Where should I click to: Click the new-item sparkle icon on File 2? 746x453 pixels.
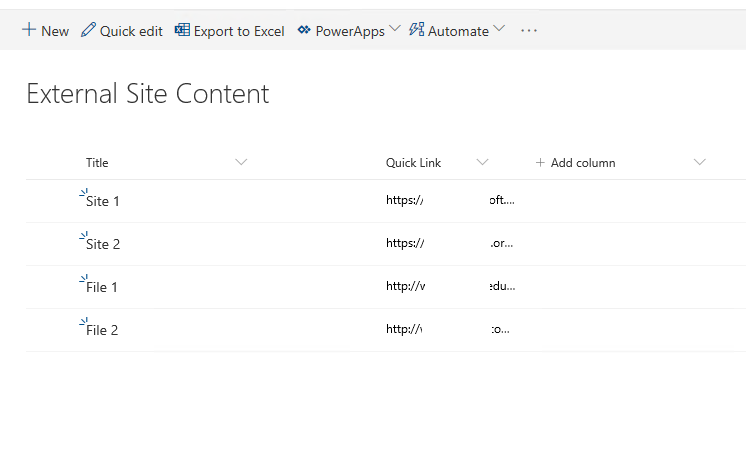(83, 322)
